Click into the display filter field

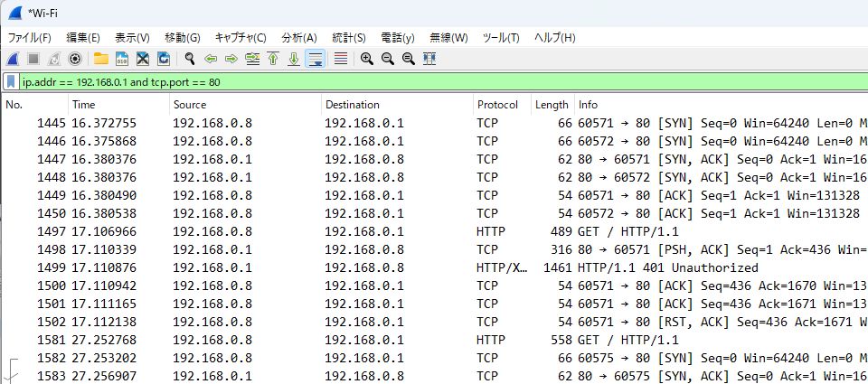(443, 82)
